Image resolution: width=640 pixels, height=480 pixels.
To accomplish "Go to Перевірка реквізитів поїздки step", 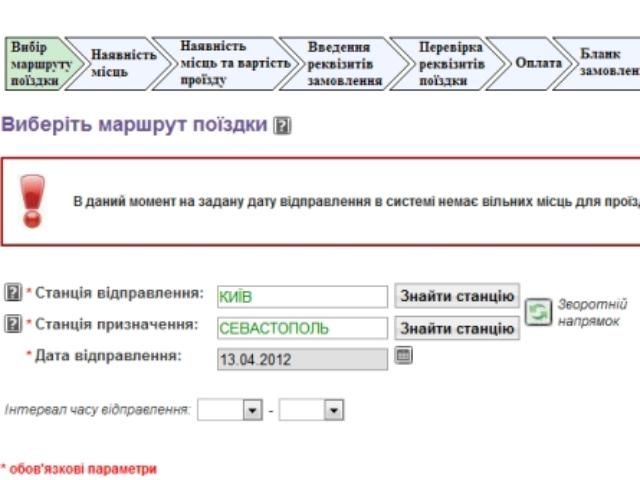I will click(x=451, y=64).
